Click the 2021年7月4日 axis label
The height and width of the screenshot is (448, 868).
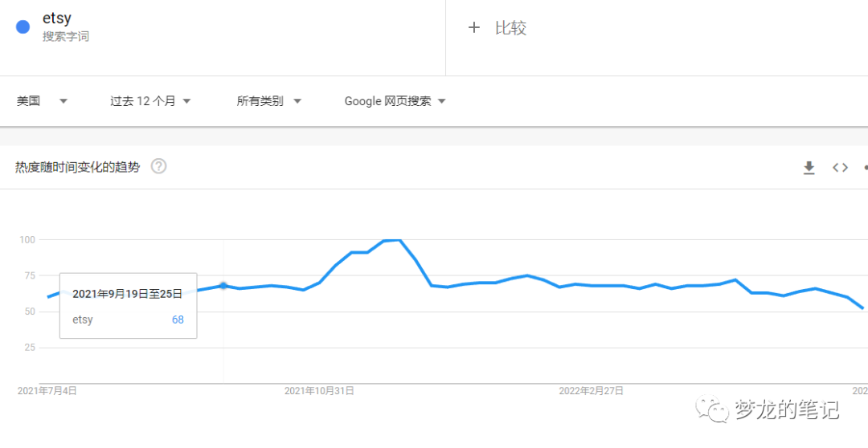pyautogui.click(x=47, y=391)
